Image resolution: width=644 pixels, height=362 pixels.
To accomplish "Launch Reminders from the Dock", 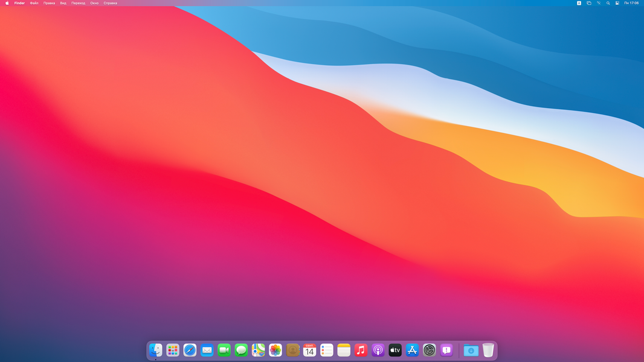I will point(327,350).
